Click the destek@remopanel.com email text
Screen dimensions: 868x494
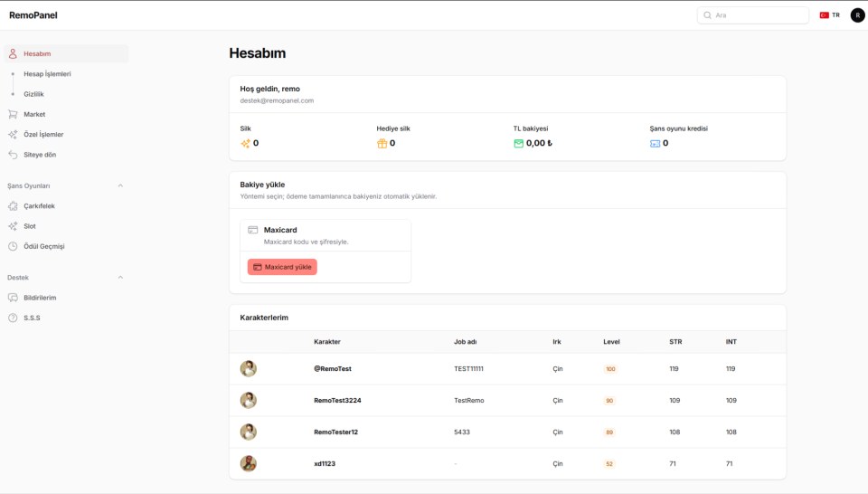pos(277,100)
